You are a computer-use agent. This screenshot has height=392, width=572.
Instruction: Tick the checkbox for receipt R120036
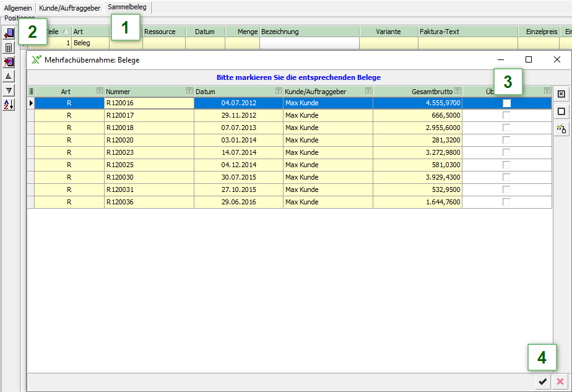tap(506, 203)
